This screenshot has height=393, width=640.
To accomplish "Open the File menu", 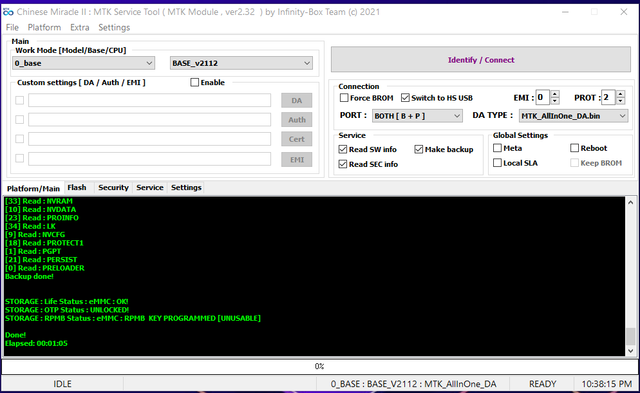I will [12, 27].
